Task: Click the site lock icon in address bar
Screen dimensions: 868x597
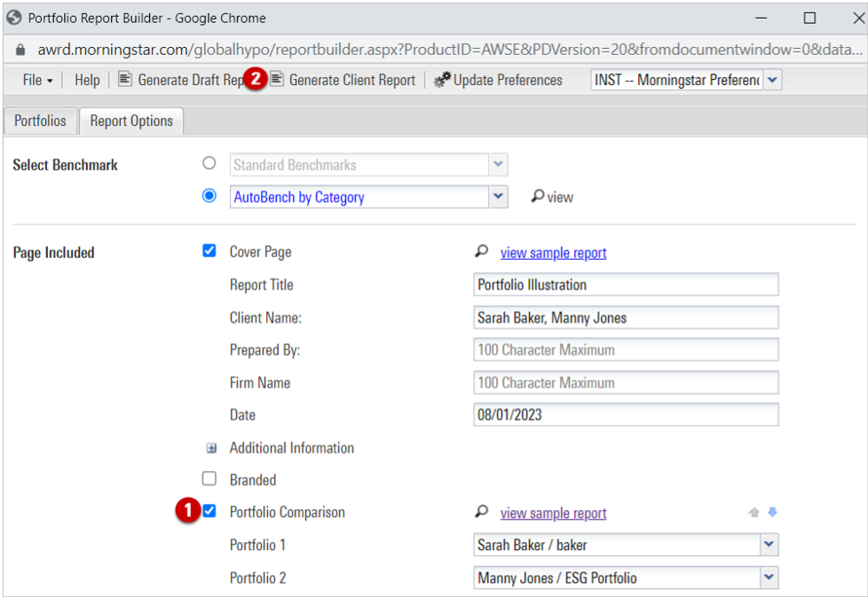Action: point(20,50)
